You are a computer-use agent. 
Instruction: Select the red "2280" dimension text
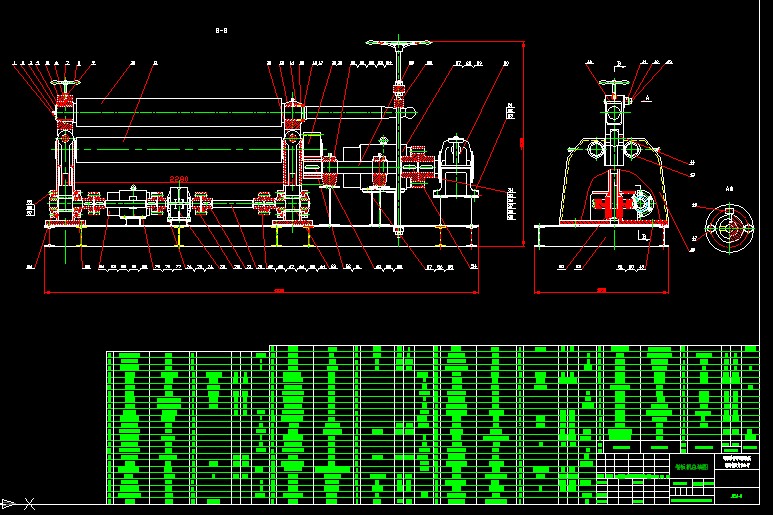point(179,179)
